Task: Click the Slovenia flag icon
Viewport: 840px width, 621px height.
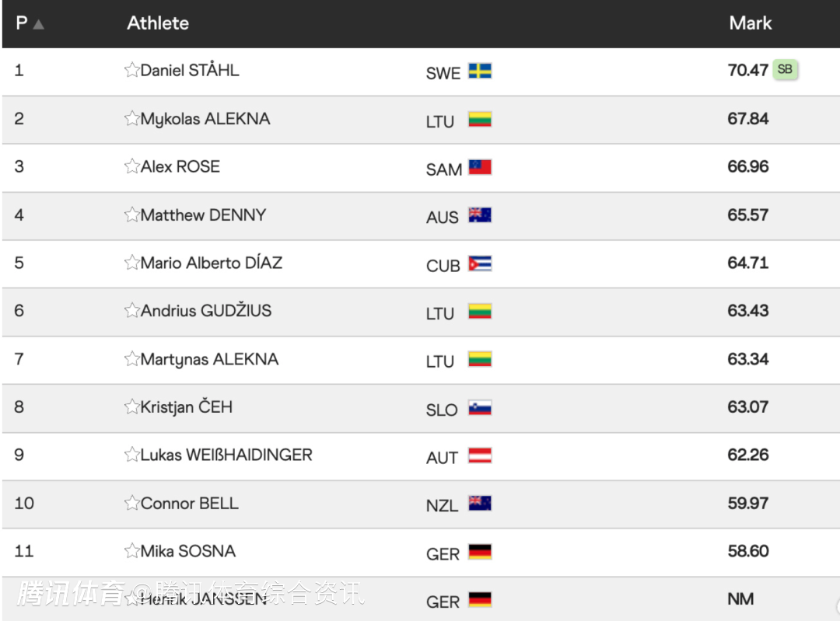Action: (x=480, y=408)
